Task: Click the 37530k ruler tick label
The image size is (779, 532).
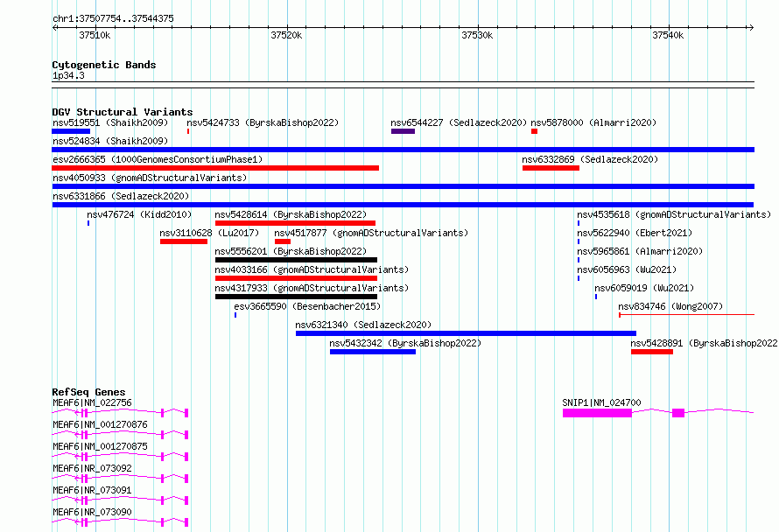Action: 477,36
